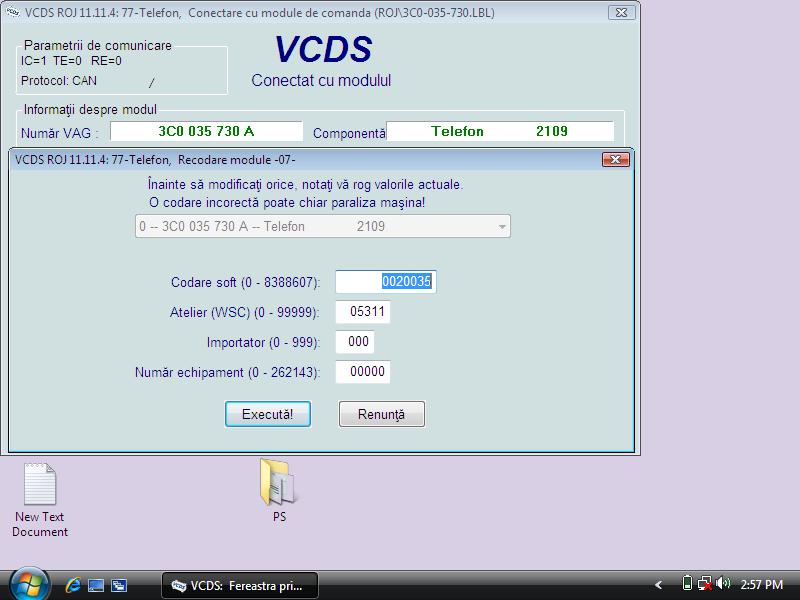
Task: Click the 'IC=1 TE=0 RE=0' counters text
Action: pos(71,61)
